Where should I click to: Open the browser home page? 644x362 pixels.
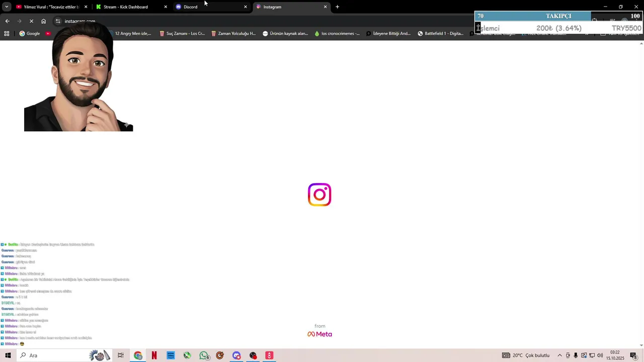[43, 21]
